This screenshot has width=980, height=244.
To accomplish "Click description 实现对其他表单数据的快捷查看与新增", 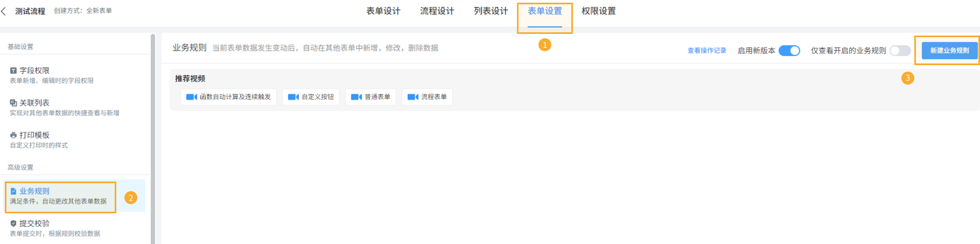I will [65, 113].
